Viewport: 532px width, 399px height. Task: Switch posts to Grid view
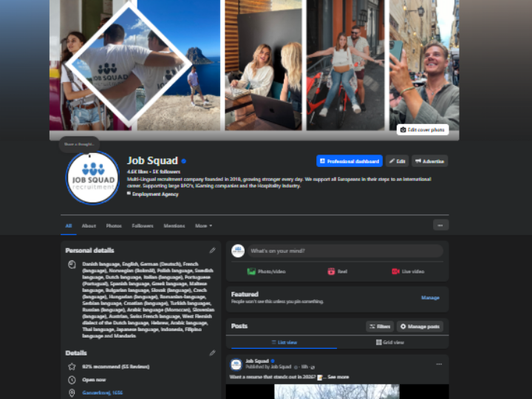[390, 343]
